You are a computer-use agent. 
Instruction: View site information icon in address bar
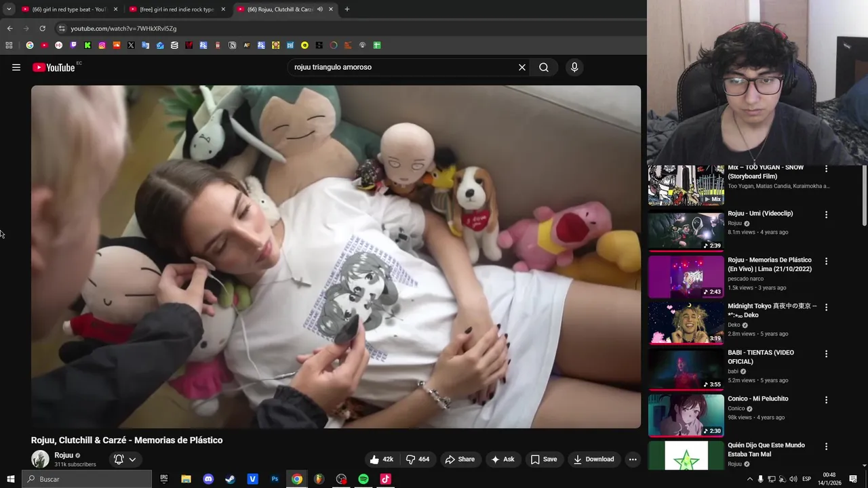tap(62, 28)
